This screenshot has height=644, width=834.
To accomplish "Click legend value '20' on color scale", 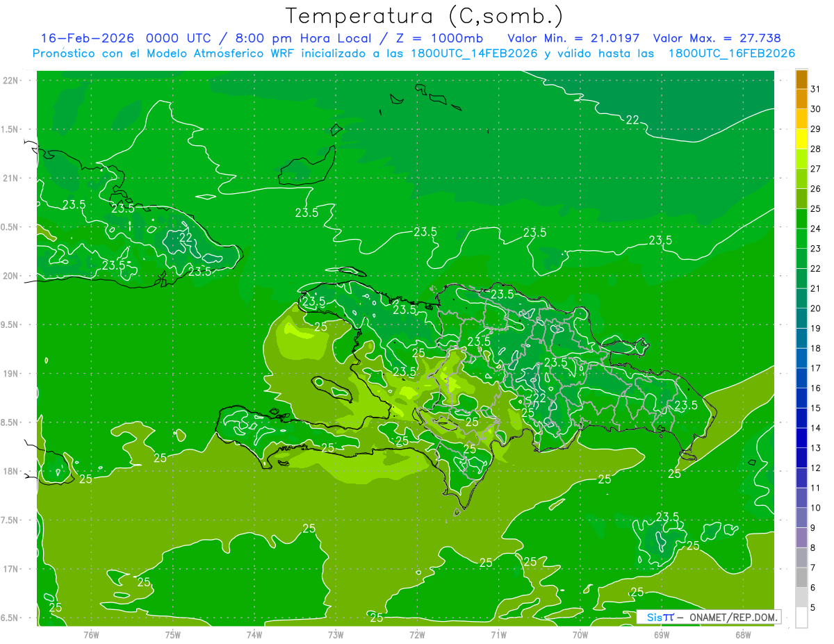I will 816,308.
